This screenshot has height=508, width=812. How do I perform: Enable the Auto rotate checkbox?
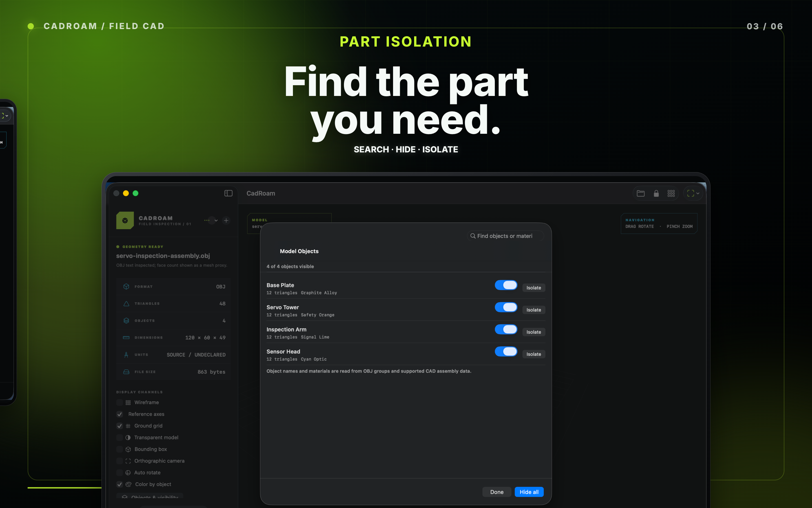point(120,473)
